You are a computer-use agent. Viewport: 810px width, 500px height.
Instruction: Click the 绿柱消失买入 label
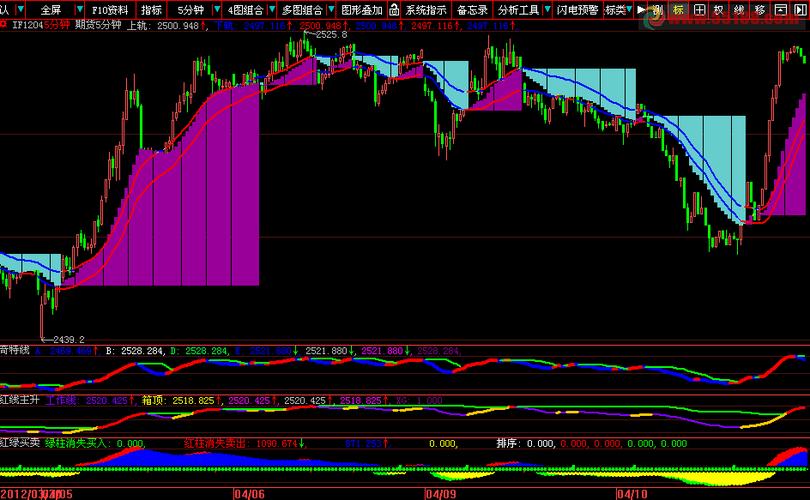click(x=75, y=443)
